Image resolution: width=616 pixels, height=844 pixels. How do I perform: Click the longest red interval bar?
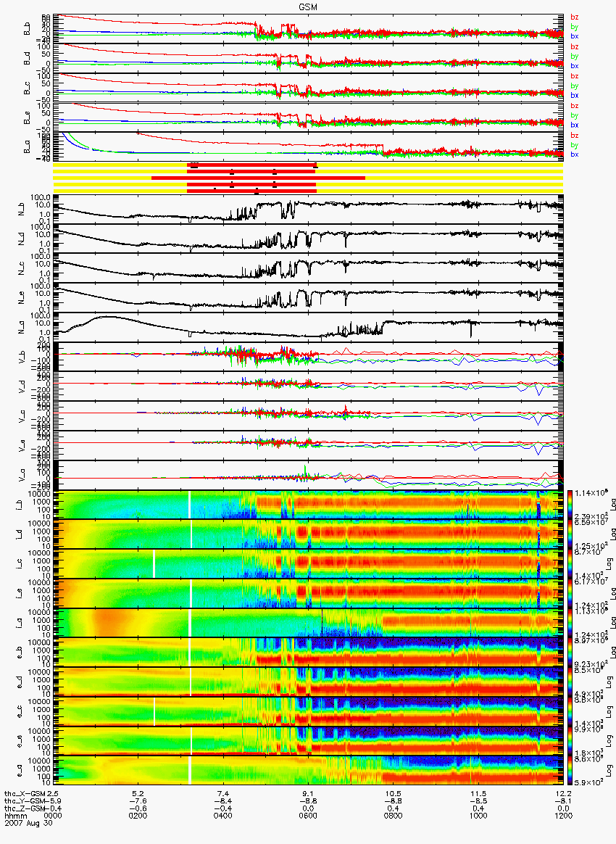pyautogui.click(x=258, y=178)
